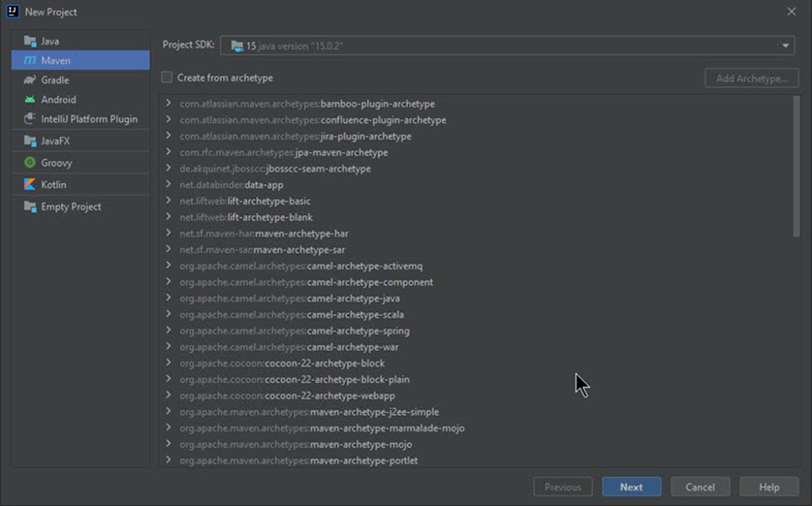The width and height of the screenshot is (812, 506).
Task: Expand camel-archetype-activemq node
Action: (x=169, y=266)
